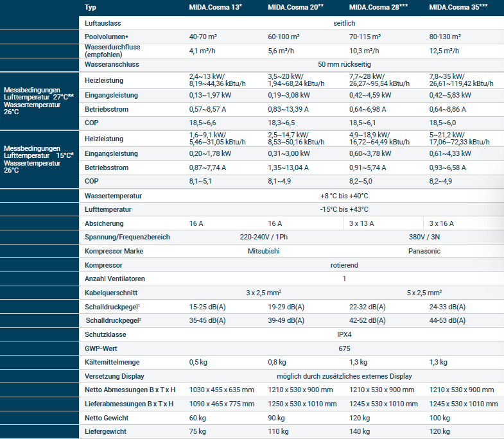Click the COP value 18,5~6,6
504x439 pixels.
(x=202, y=123)
